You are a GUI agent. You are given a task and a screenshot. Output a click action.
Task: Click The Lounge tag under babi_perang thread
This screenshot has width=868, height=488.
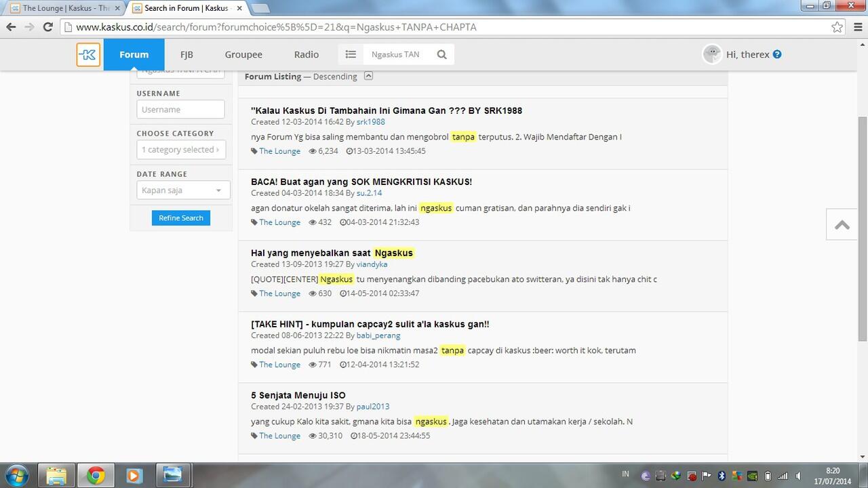tap(279, 365)
